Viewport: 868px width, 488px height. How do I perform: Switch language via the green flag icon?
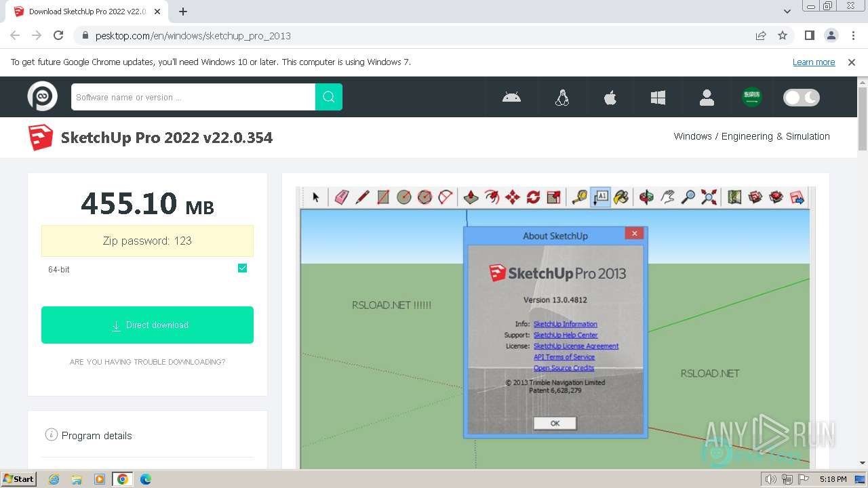[751, 97]
